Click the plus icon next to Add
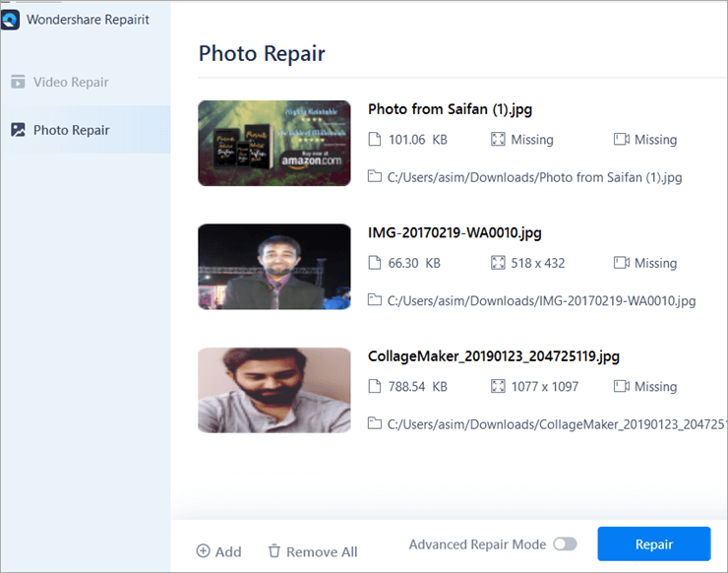Viewport: 728px width, 573px height. 204,551
